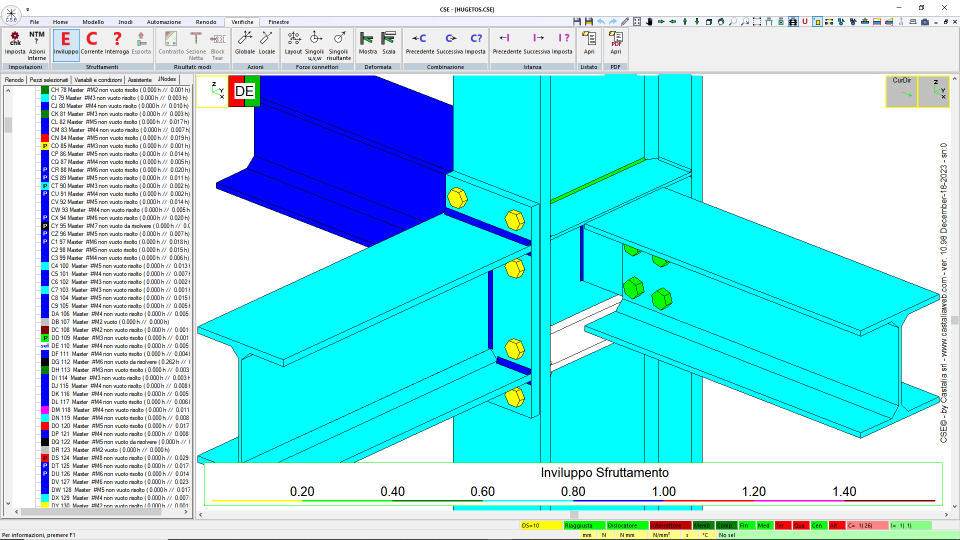
Task: Go to Successiva combinazione
Action: (x=450, y=43)
